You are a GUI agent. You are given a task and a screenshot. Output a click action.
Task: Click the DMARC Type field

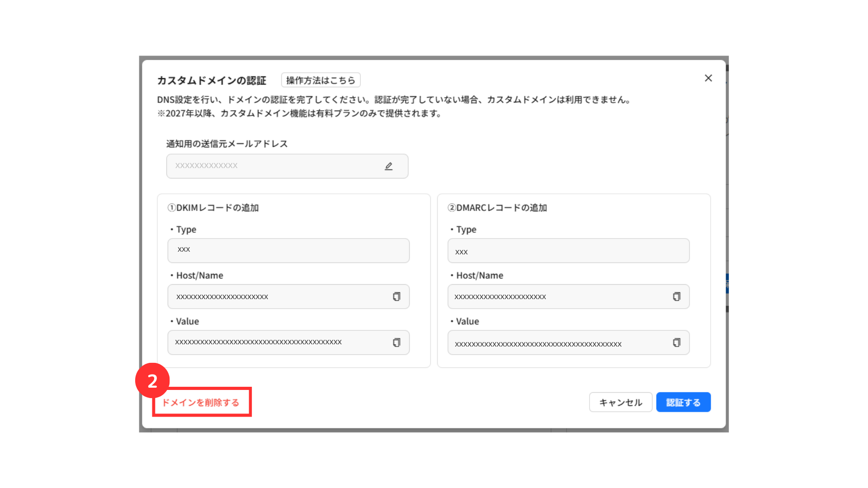click(x=568, y=250)
